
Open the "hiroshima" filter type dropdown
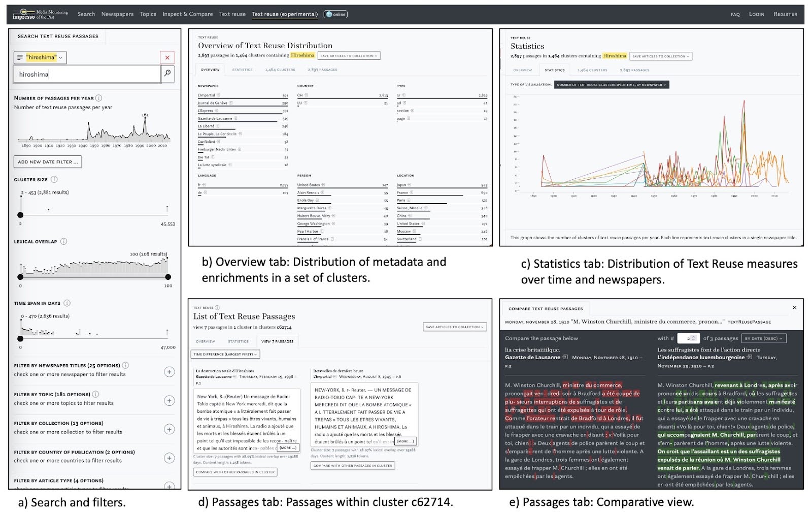tap(41, 57)
